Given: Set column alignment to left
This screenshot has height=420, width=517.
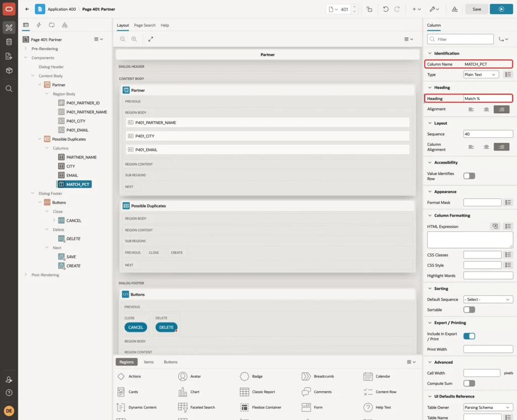Looking at the screenshot, I should pyautogui.click(x=471, y=147).
